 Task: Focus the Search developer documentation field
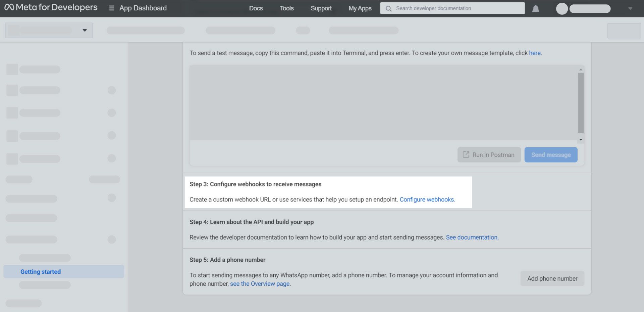click(452, 8)
